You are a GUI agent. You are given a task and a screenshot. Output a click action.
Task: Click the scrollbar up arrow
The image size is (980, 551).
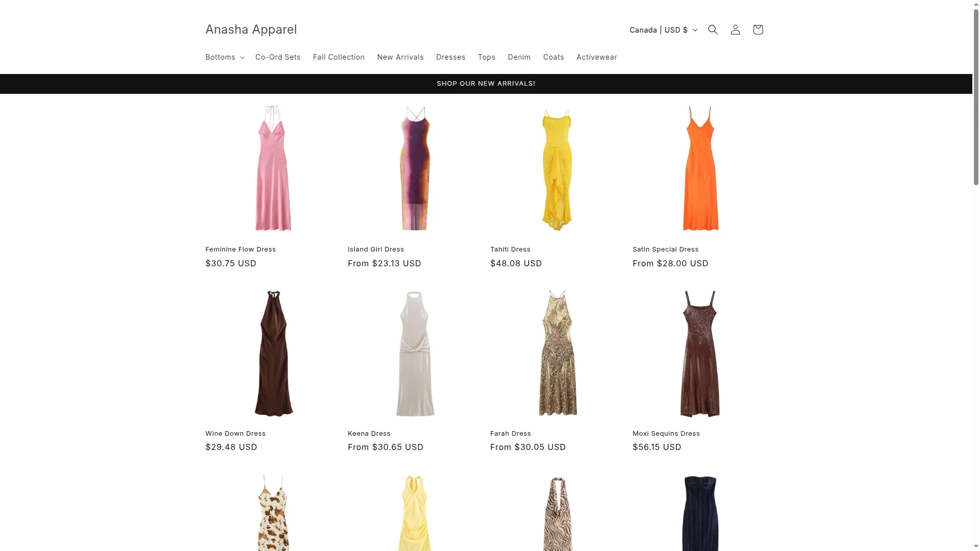(x=976, y=4)
